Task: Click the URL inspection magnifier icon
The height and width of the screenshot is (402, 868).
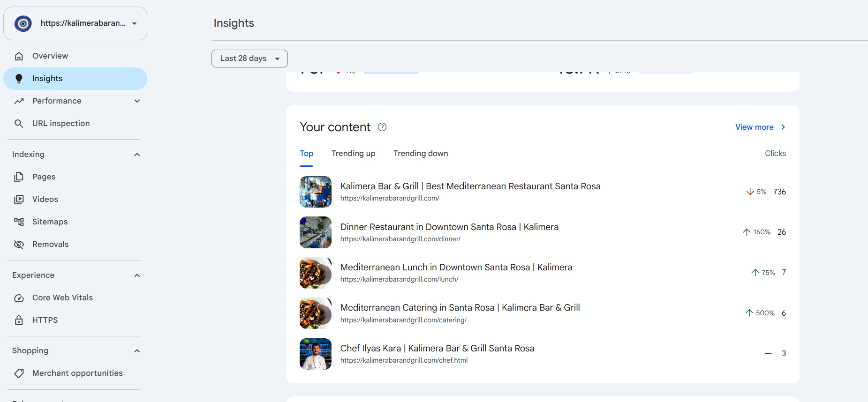Action: point(19,124)
